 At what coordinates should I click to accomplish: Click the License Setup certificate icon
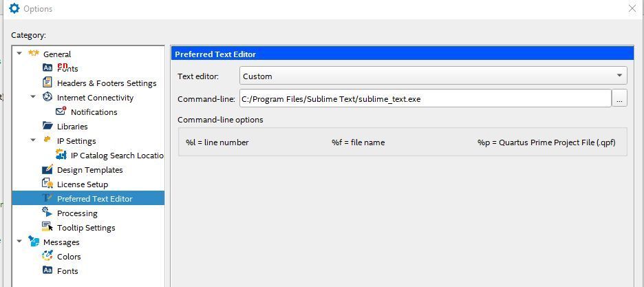[x=47, y=184]
